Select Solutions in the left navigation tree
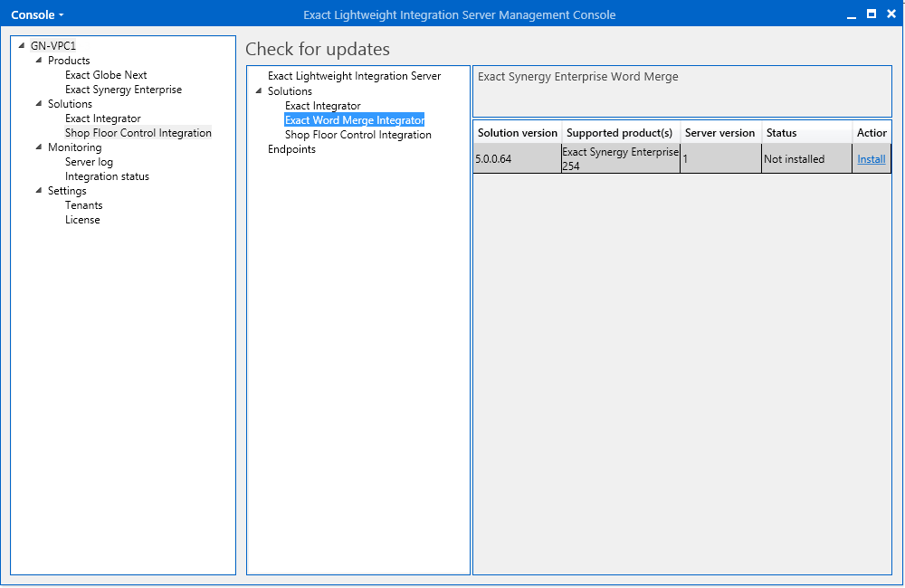The width and height of the screenshot is (905, 588). coord(70,104)
